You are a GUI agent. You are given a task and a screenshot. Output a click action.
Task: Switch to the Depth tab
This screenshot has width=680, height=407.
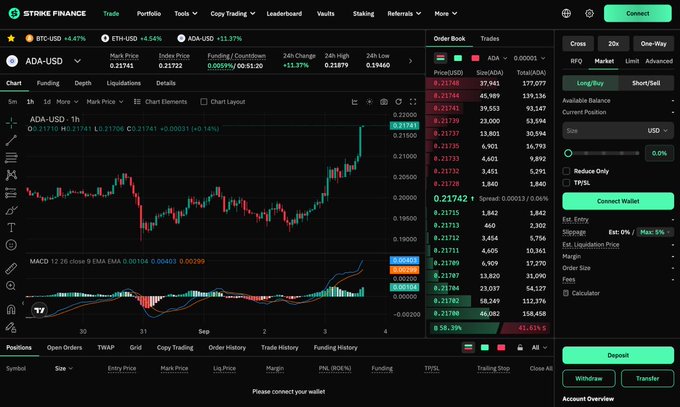tap(83, 83)
